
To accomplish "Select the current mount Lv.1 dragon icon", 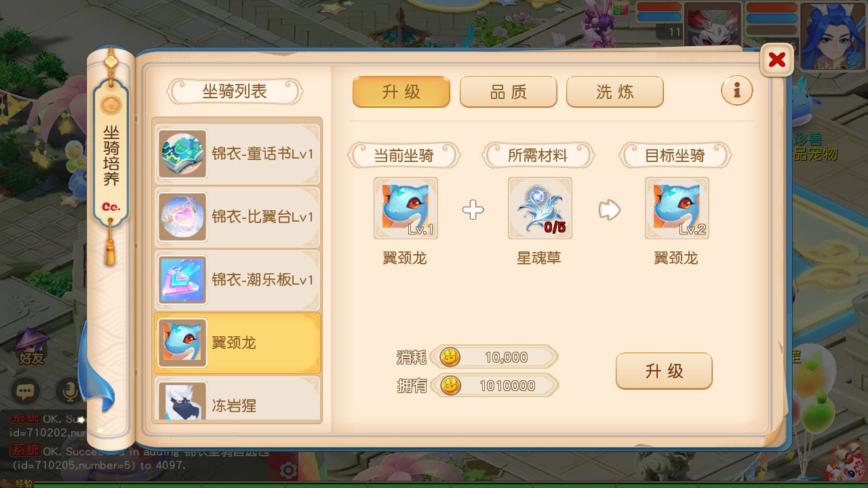I will click(x=406, y=208).
